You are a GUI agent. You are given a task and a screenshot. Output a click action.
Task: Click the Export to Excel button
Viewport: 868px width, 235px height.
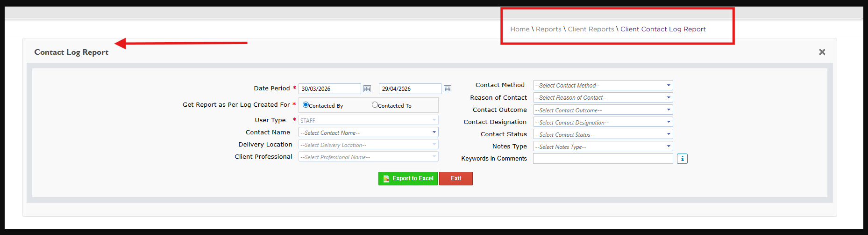[408, 178]
